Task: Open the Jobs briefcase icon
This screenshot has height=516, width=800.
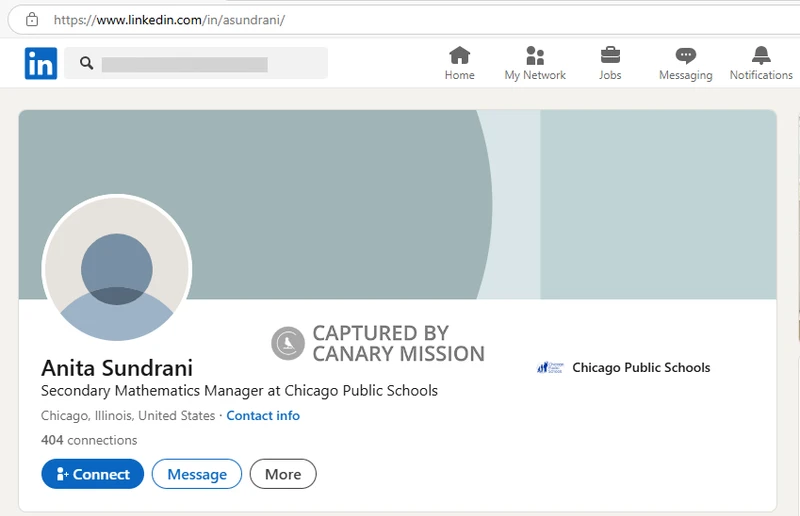Action: [610, 55]
